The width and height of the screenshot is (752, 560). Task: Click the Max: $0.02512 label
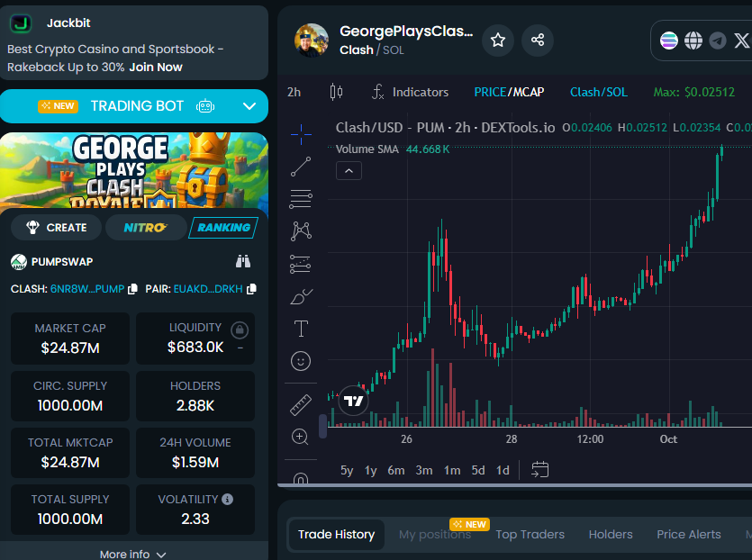pos(694,92)
